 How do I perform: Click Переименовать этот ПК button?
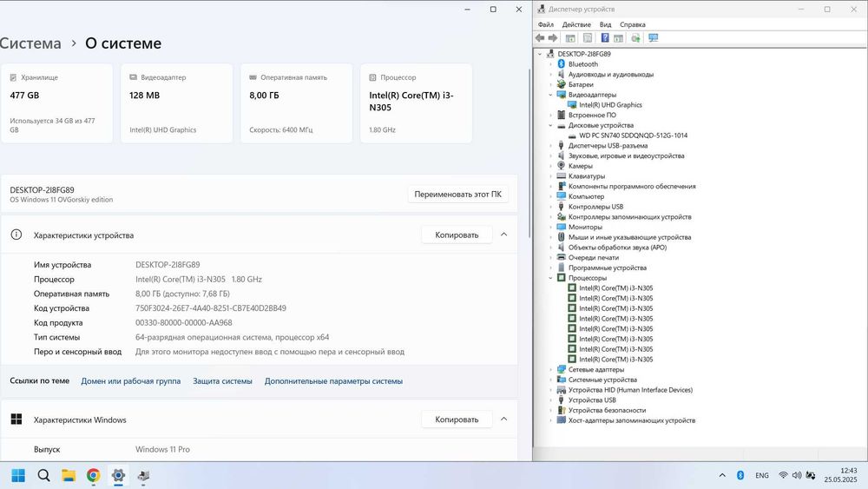click(x=457, y=195)
